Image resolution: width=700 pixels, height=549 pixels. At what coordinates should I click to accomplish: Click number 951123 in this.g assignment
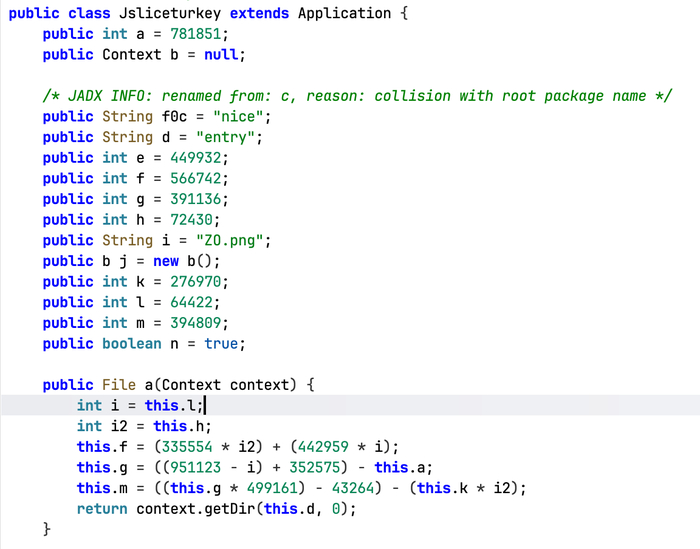[x=196, y=467]
